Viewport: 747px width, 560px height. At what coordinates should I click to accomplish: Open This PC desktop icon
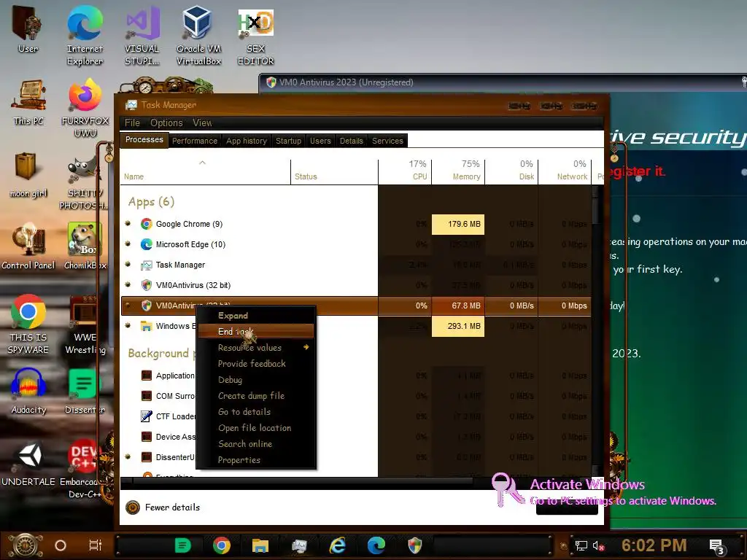click(x=28, y=102)
